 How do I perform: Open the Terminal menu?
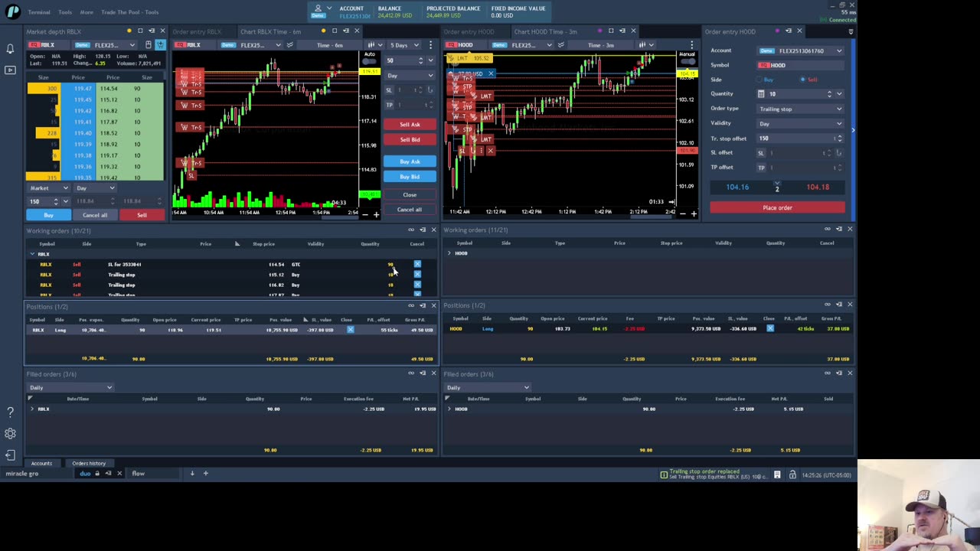pos(39,12)
